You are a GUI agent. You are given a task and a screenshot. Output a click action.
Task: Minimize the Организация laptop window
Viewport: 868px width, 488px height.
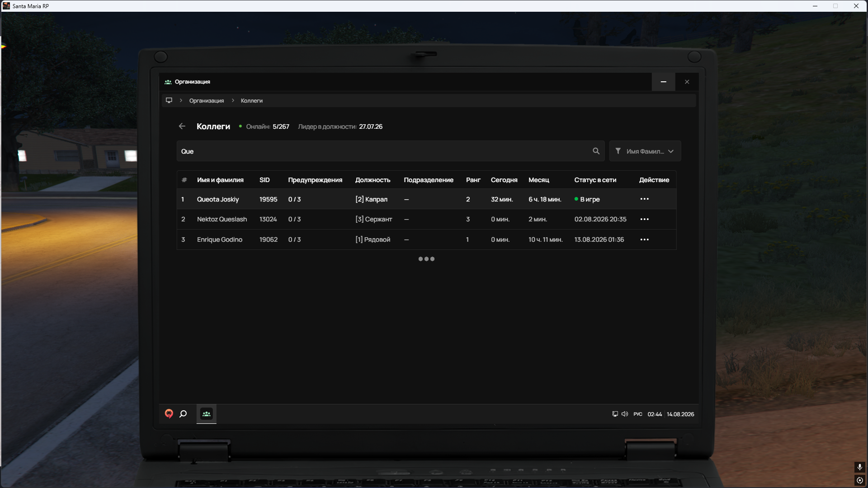click(664, 82)
